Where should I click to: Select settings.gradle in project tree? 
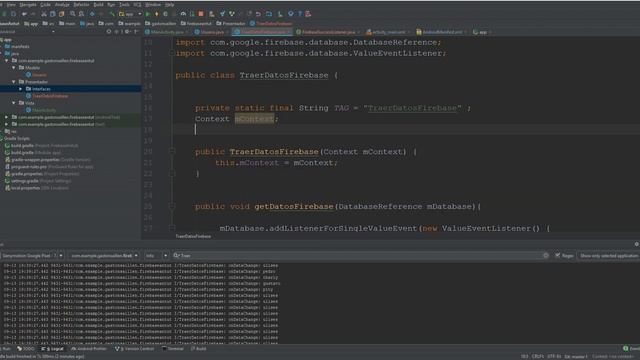[x=38, y=181]
